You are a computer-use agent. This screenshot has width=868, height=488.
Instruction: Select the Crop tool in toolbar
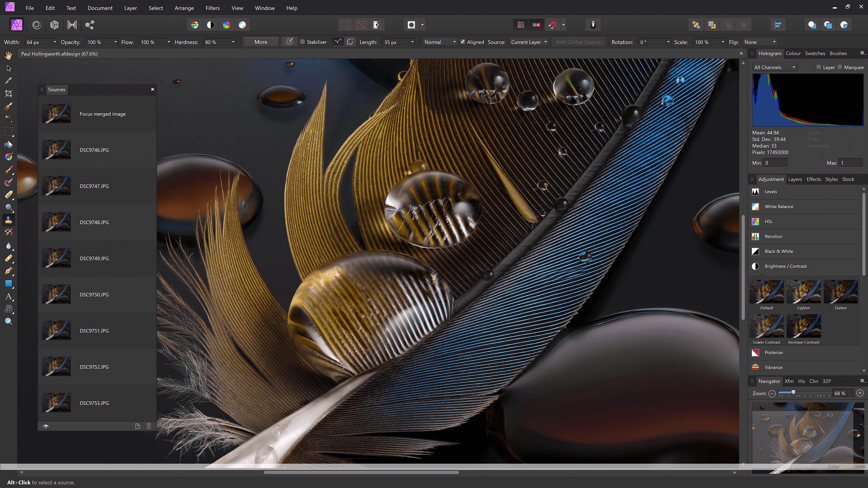(x=9, y=93)
